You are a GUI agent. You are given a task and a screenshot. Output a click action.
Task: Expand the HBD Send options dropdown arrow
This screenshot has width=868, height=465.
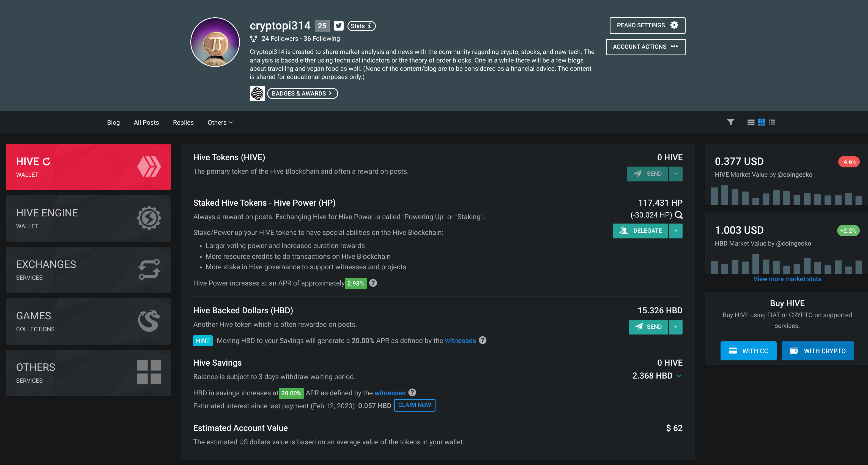(676, 327)
